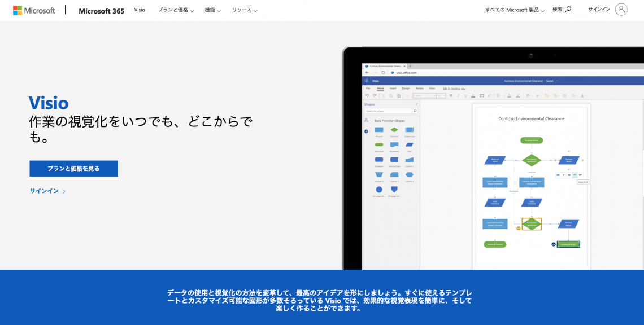Select the Review ribbon tab
The width and height of the screenshot is (644, 325).
coord(420,88)
